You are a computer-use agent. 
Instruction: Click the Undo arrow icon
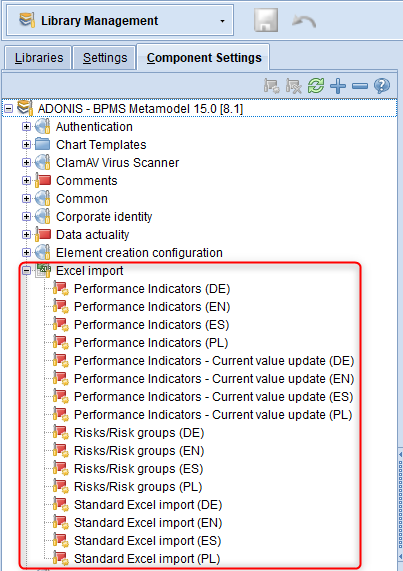(x=304, y=21)
